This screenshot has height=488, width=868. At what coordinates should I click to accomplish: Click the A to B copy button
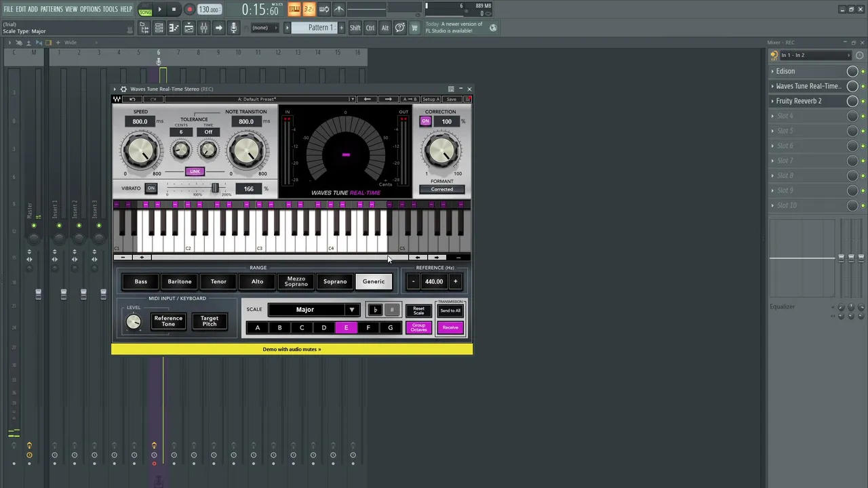tap(410, 99)
